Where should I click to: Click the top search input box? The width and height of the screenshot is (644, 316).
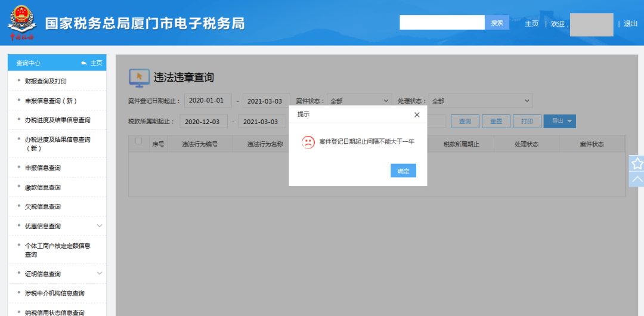[442, 23]
